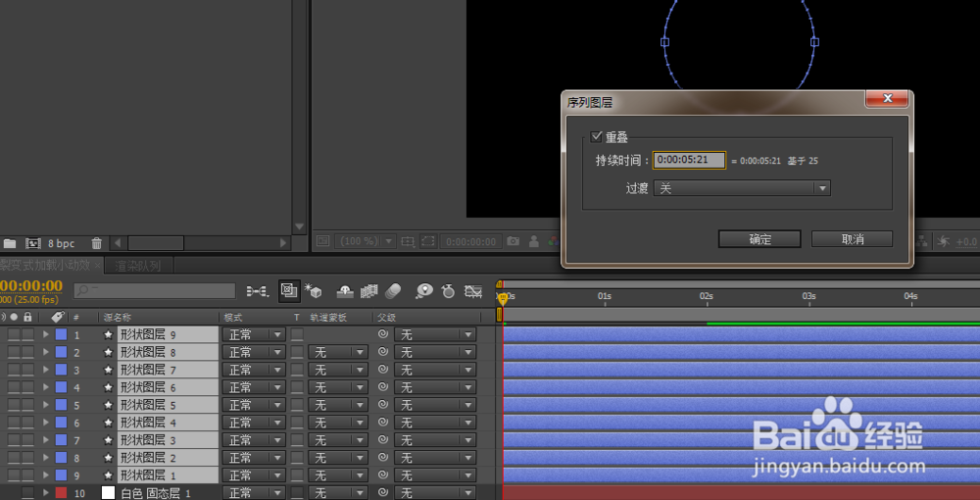Click the project panel horizontal scrollbar thumb
The image size is (980, 500).
(x=156, y=242)
